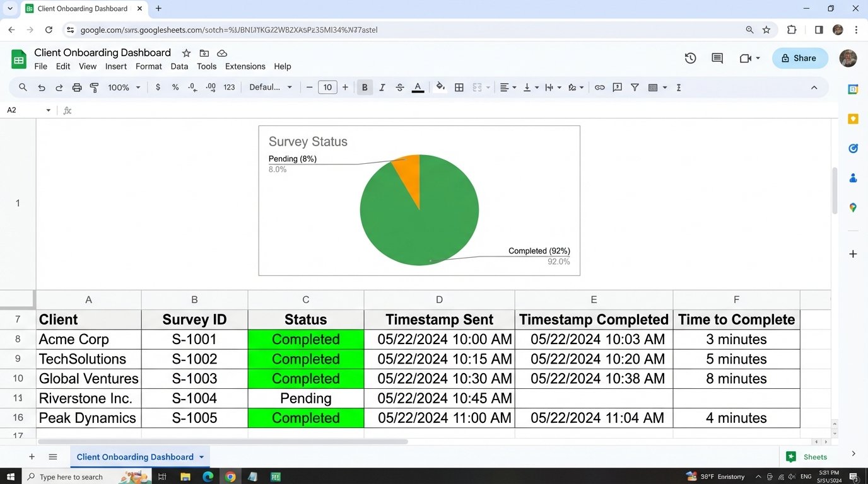
Task: Apply italic formatting
Action: [x=382, y=87]
